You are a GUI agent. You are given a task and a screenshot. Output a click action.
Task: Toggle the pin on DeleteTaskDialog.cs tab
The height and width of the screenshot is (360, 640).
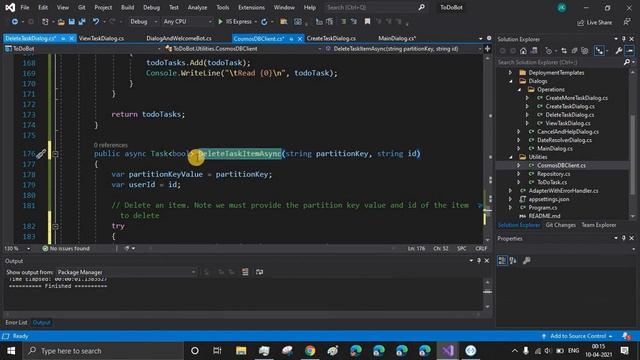(63, 38)
